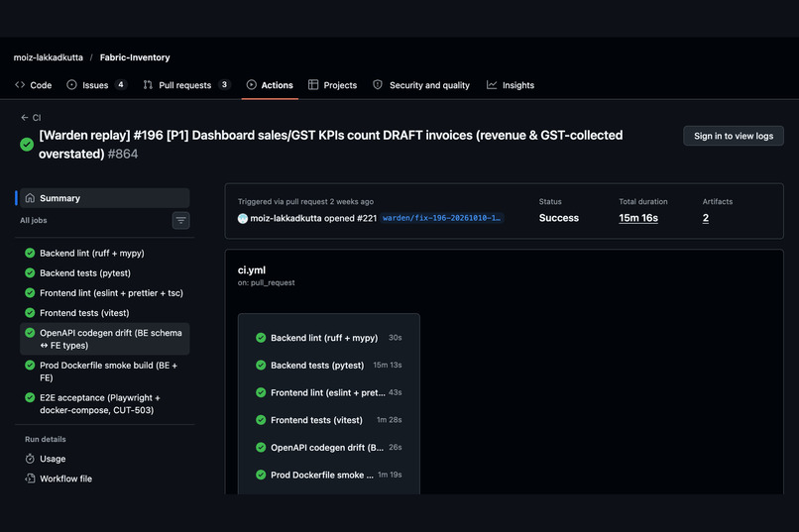The height and width of the screenshot is (532, 799).
Task: Open Backend tests (pytest) sidebar job
Action: (x=104, y=272)
